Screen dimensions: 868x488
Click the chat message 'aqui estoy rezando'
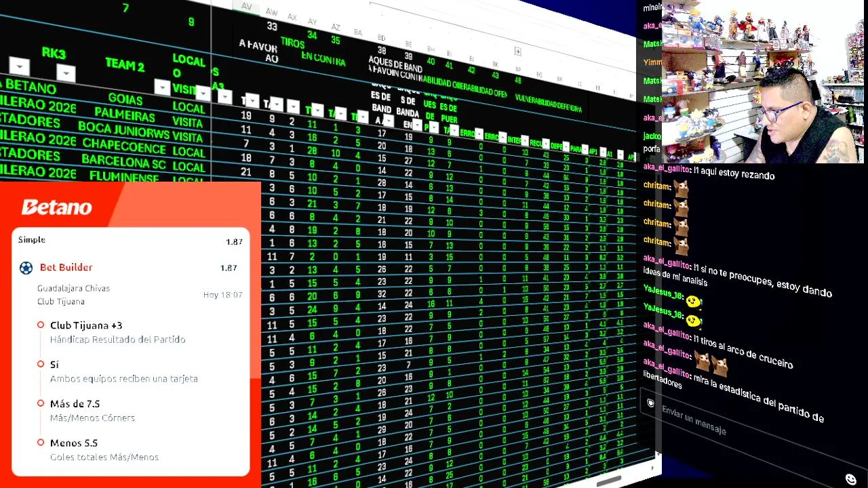tap(736, 174)
